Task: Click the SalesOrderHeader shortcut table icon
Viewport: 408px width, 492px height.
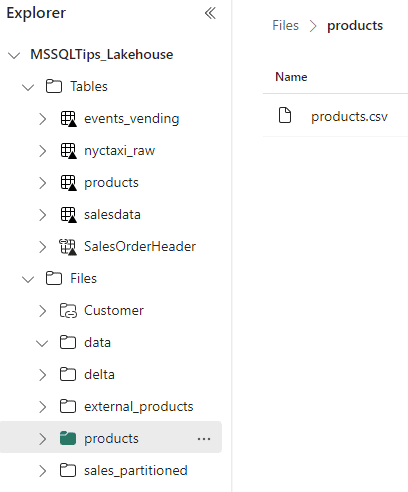Action: click(x=68, y=247)
